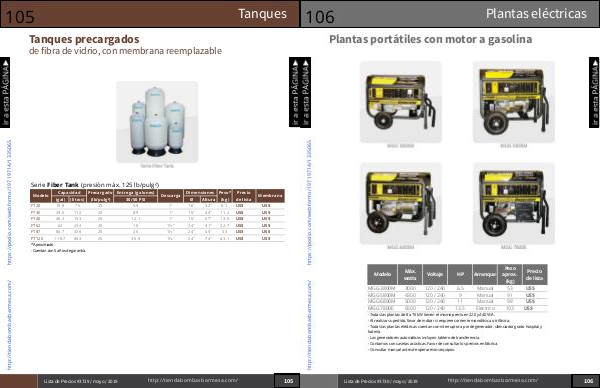The width and height of the screenshot is (600, 388).
Task: Click the '105 Tanques' brown header banner
Action: click(150, 14)
